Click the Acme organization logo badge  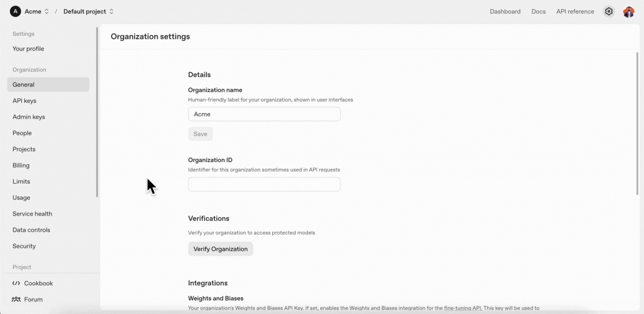15,11
